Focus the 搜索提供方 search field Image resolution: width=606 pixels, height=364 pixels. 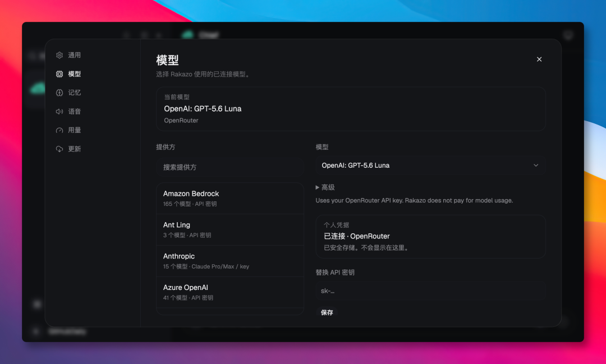click(x=230, y=167)
